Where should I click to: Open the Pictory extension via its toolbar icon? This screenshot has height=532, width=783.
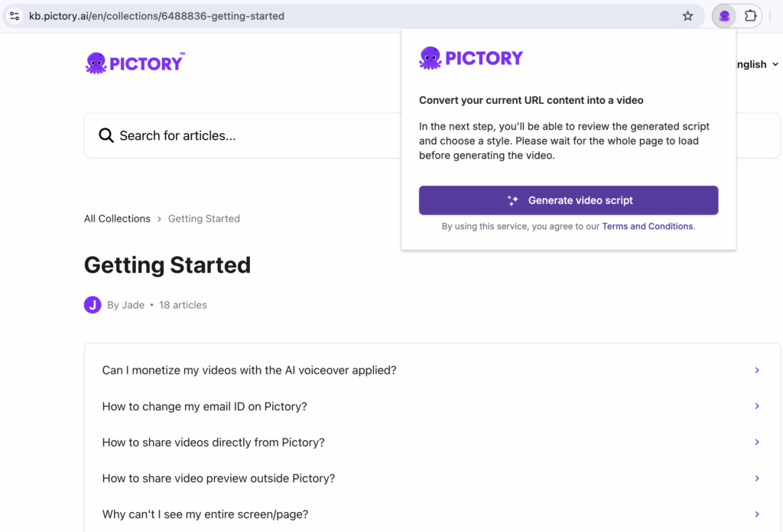pos(723,15)
